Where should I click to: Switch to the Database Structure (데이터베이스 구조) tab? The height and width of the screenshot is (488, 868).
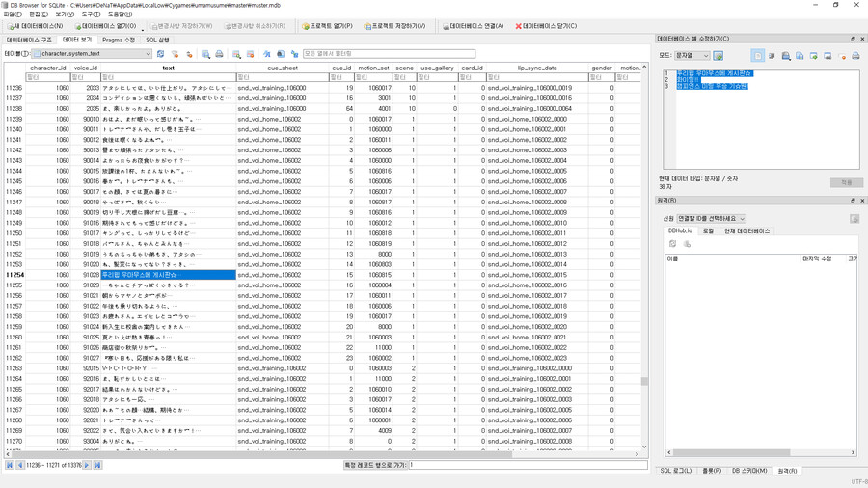click(x=29, y=40)
